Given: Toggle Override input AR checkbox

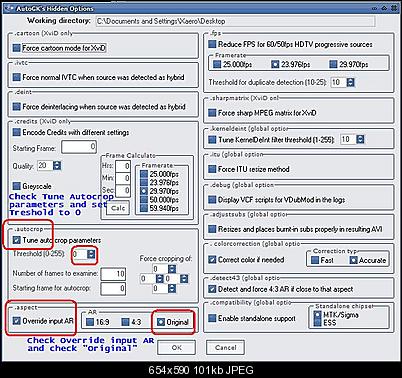Looking at the screenshot, I should pos(17,321).
